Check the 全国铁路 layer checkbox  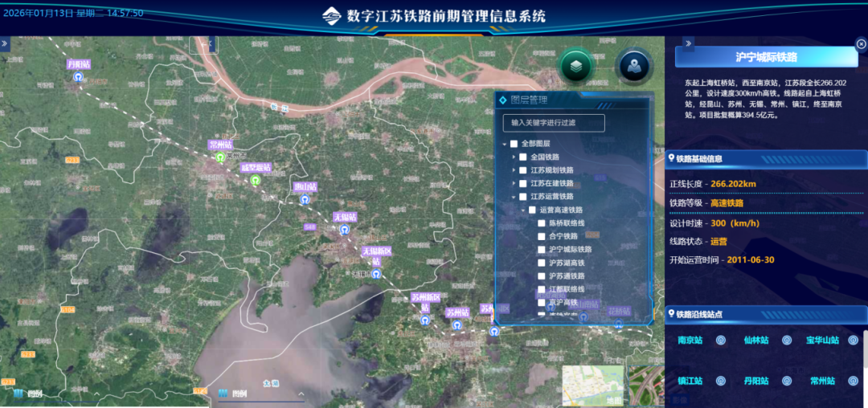[x=522, y=157]
